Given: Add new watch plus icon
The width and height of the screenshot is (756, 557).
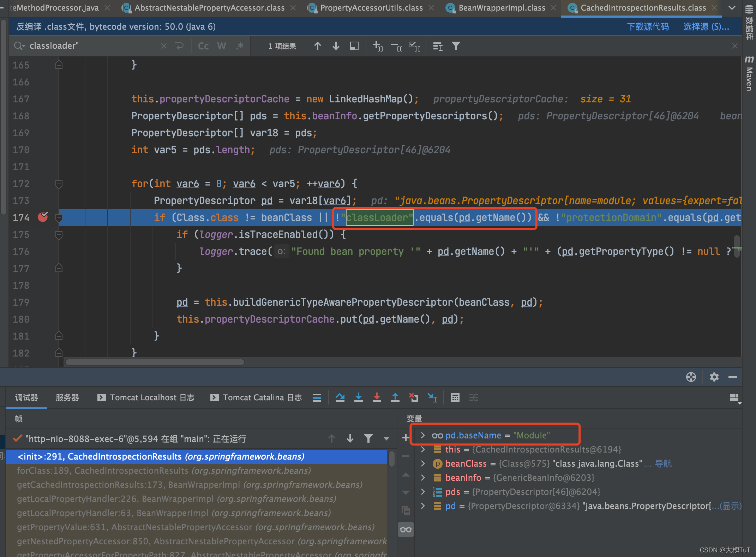Looking at the screenshot, I should [x=406, y=438].
